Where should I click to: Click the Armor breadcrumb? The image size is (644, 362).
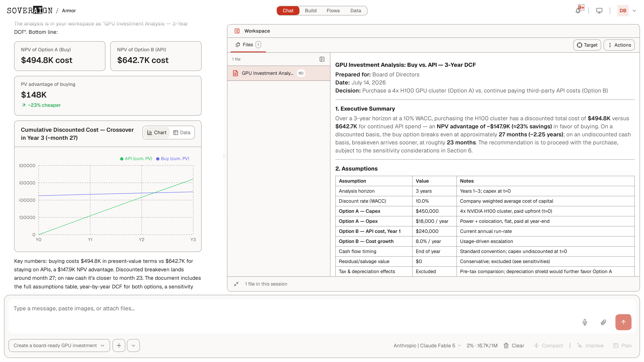point(69,10)
